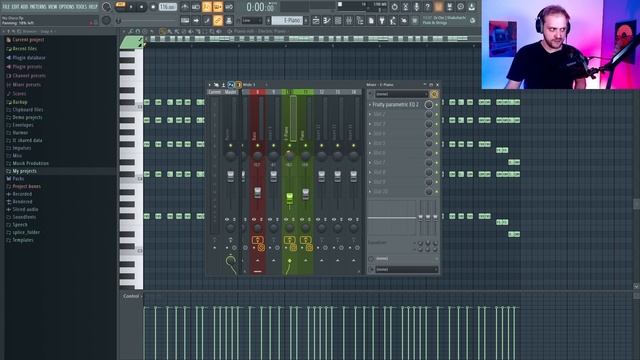Open the E-Piano pattern selector

pos(288,20)
